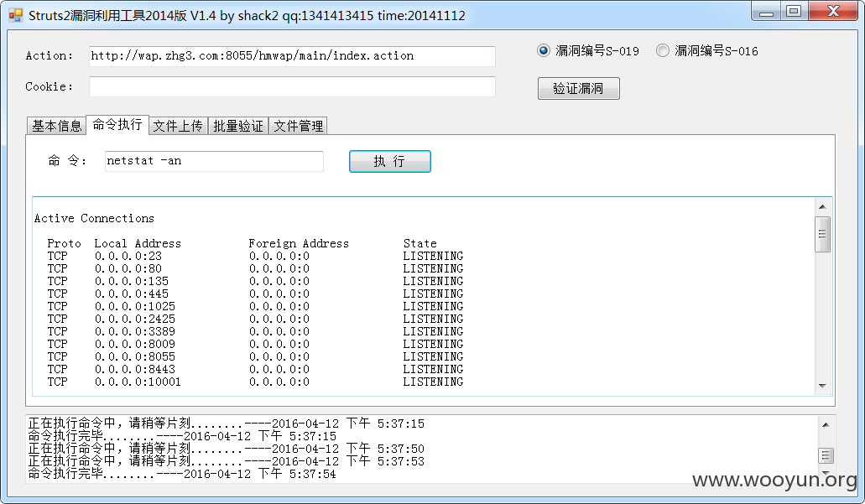Minimize the Struts2 tool window
The width and height of the screenshot is (865, 504).
767,12
